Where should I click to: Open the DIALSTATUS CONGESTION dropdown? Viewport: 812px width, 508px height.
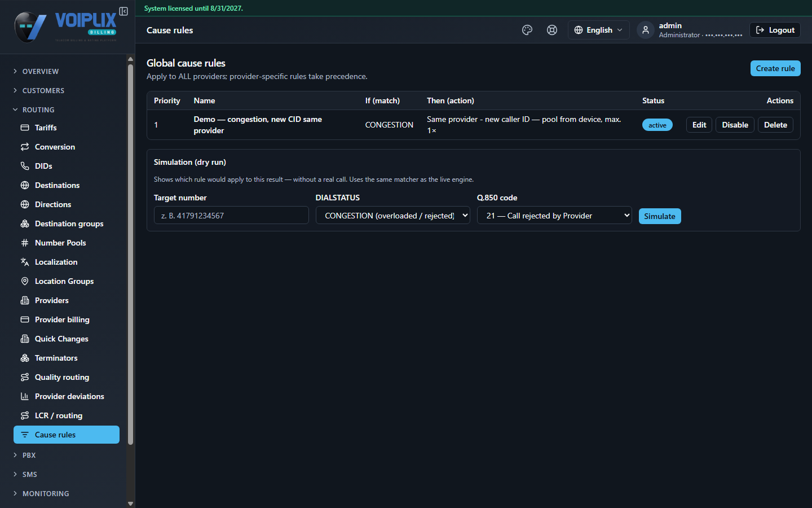tap(393, 215)
